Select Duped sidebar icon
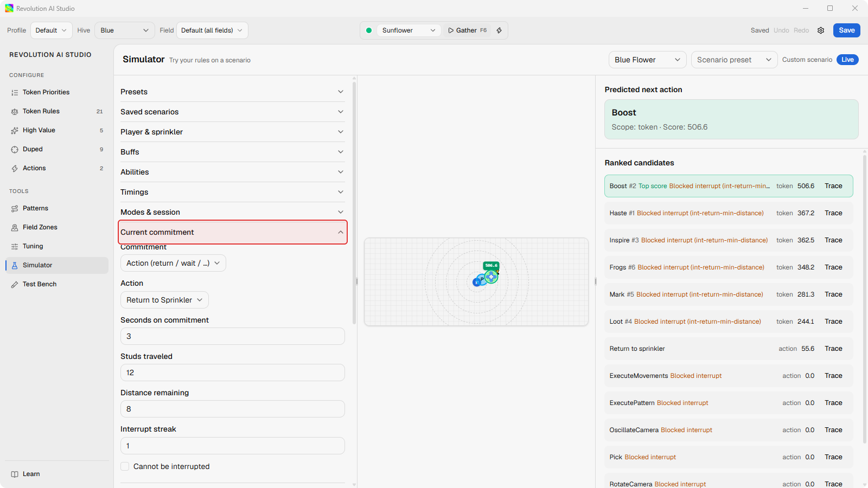The image size is (868, 488). point(15,150)
